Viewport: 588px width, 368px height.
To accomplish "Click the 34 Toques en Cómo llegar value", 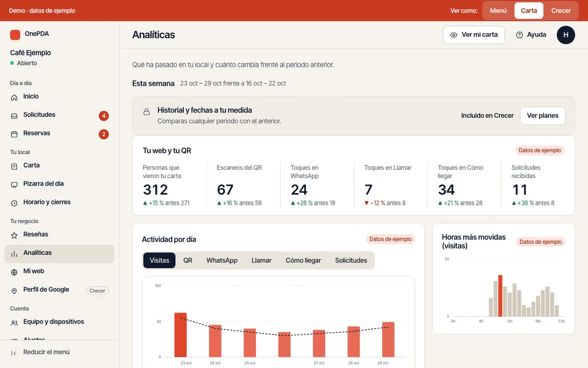I will coord(446,190).
